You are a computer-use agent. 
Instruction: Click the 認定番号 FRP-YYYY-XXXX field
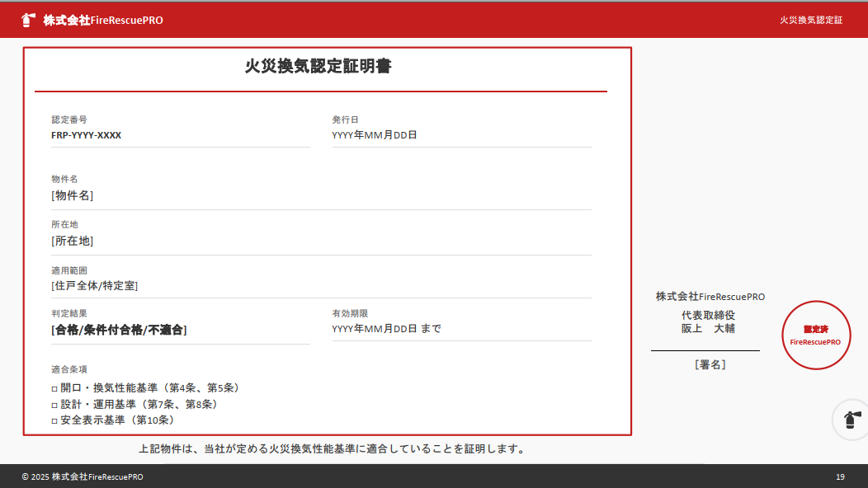(87, 135)
